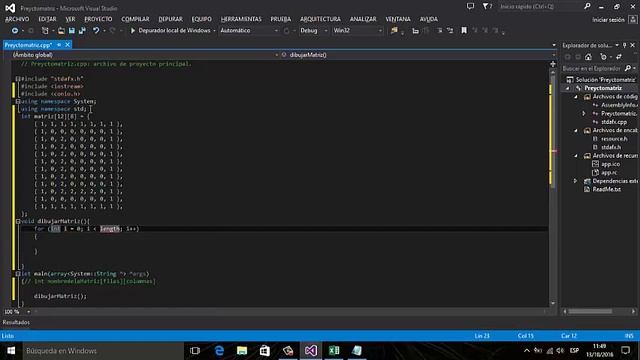This screenshot has height=360, width=640.
Task: Click the Solution Explorer auto-hide pin
Action: click(624, 45)
